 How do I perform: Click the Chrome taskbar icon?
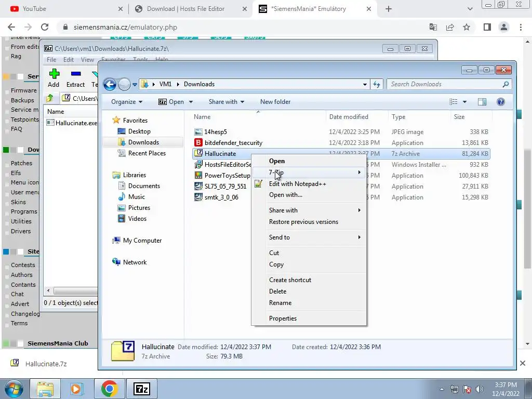pos(109,389)
